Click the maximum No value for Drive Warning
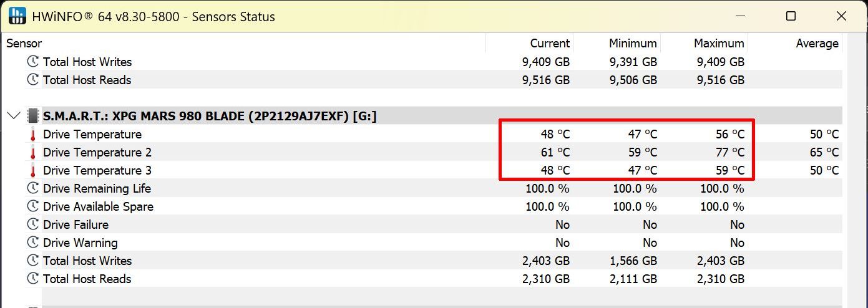 pos(737,243)
